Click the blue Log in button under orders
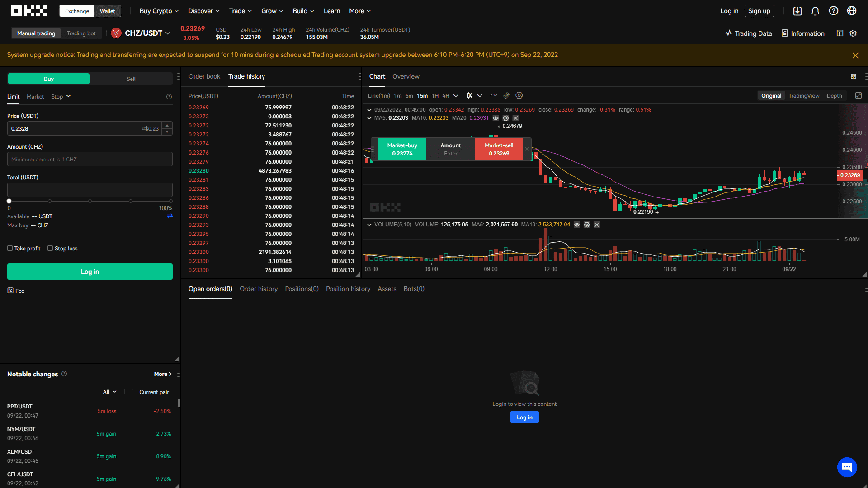This screenshot has width=868, height=488. click(x=524, y=417)
